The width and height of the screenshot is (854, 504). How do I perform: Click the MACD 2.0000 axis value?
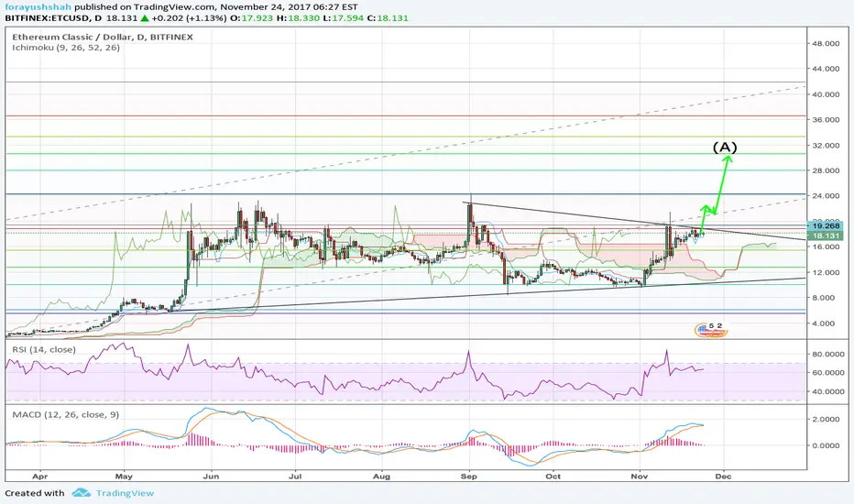[x=827, y=419]
